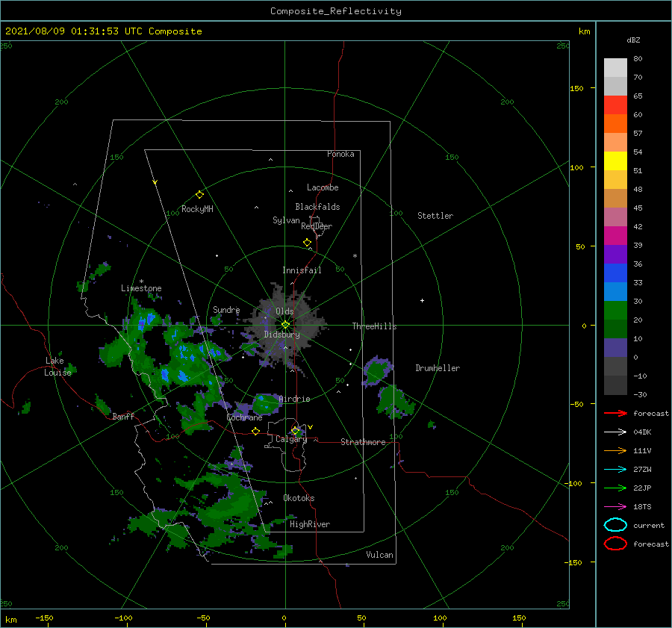Select the 51 dBZ yellow color swatch
Viewport: 672px width, 628px height.
click(615, 161)
